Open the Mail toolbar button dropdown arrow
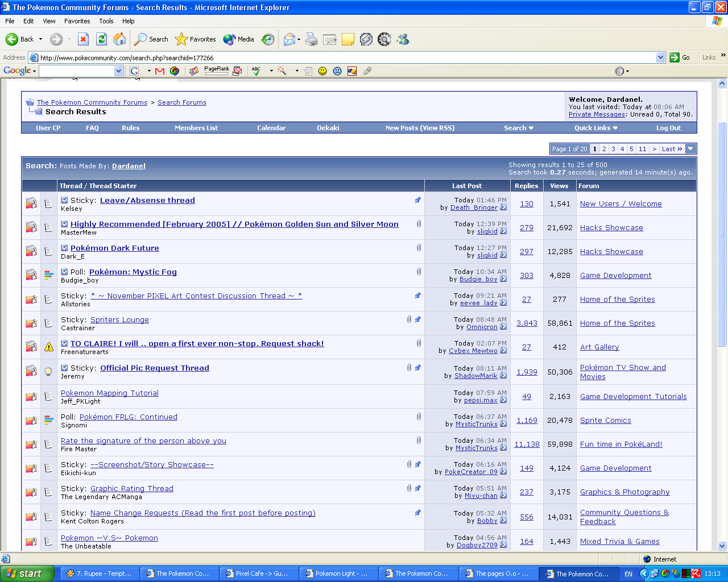The image size is (728, 582). coord(299,39)
